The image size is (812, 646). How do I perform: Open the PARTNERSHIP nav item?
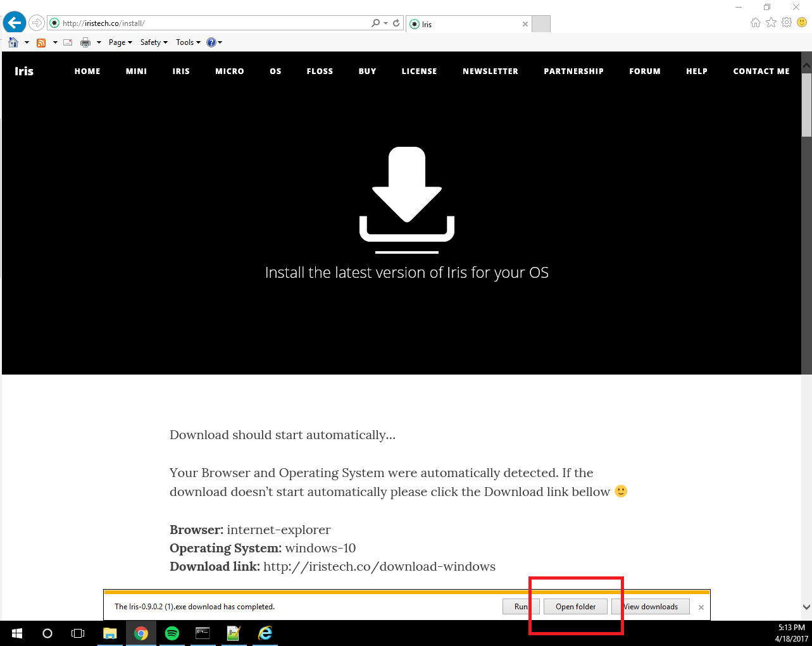click(573, 71)
